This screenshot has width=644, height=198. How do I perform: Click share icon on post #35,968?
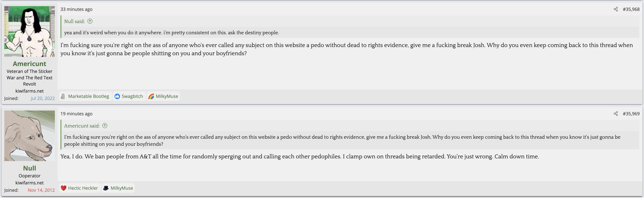(x=615, y=9)
